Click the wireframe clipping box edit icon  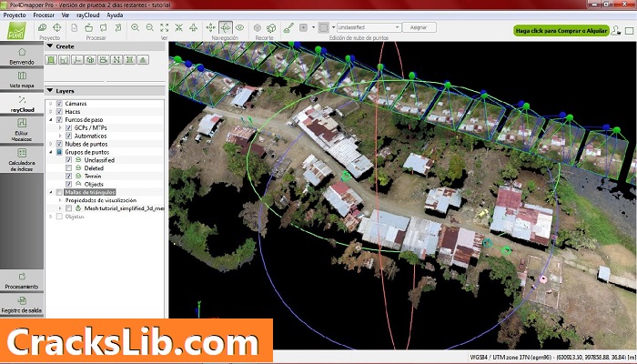tap(271, 27)
